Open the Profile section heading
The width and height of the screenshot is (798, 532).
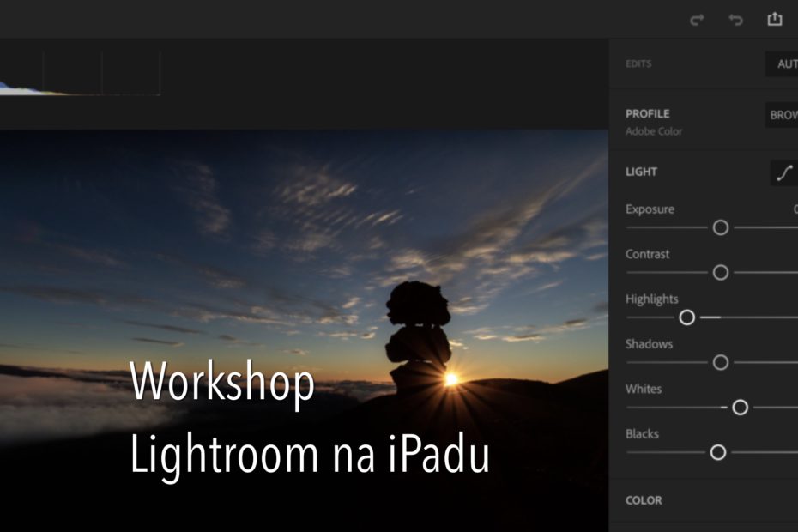point(647,113)
